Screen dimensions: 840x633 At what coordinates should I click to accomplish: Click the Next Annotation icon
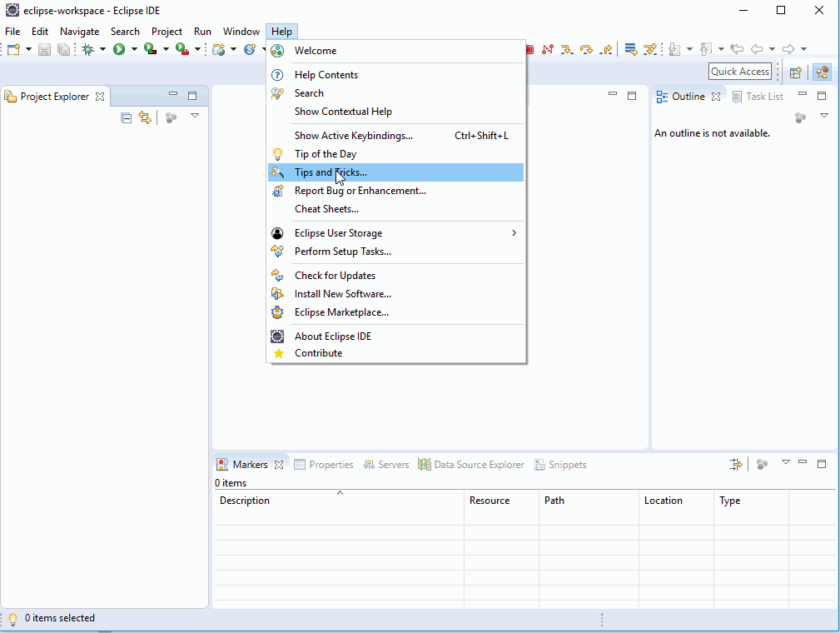[674, 49]
